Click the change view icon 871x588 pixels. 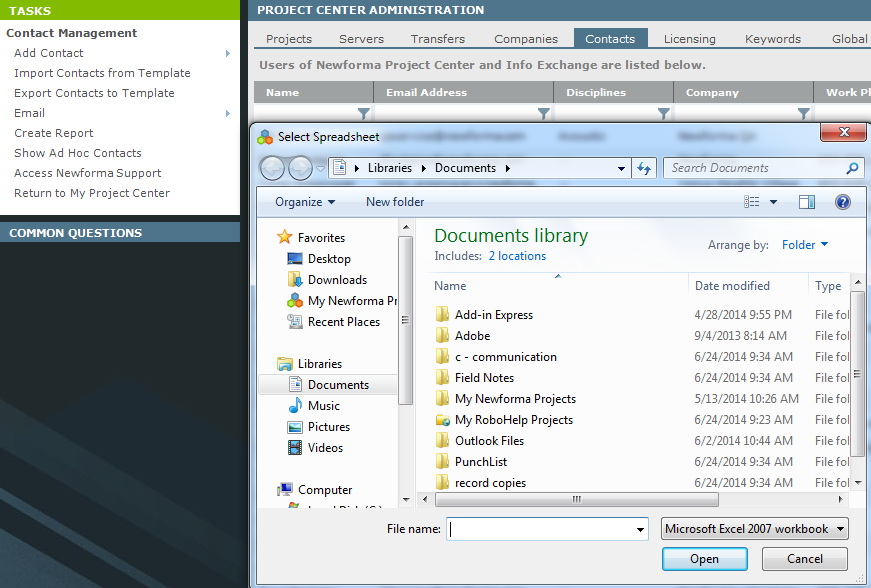(x=752, y=202)
